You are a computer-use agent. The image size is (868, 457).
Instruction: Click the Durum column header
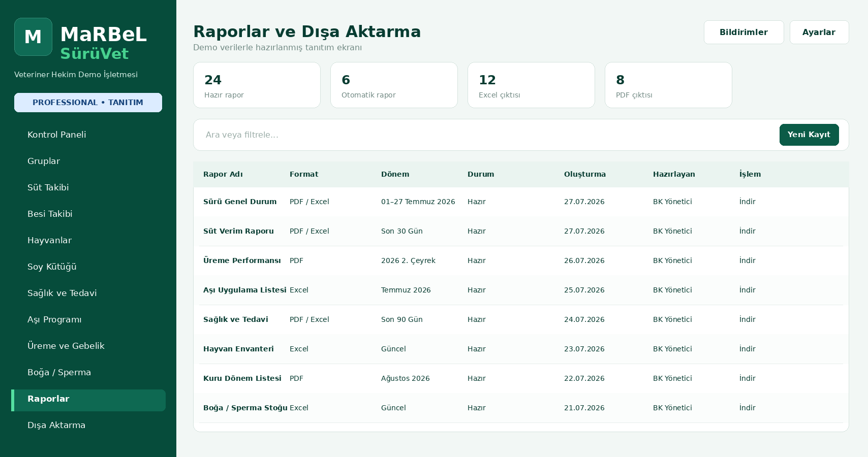pos(481,174)
